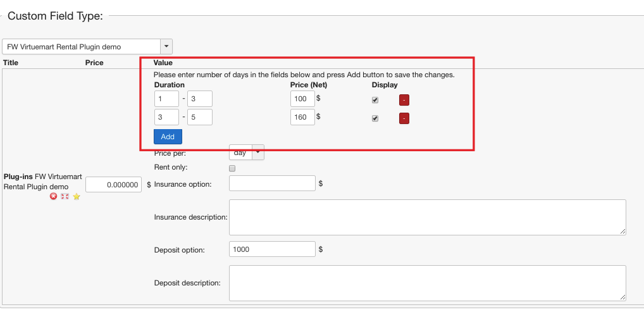
Task: Toggle Display checkbox for 160 $ price row
Action: point(375,118)
